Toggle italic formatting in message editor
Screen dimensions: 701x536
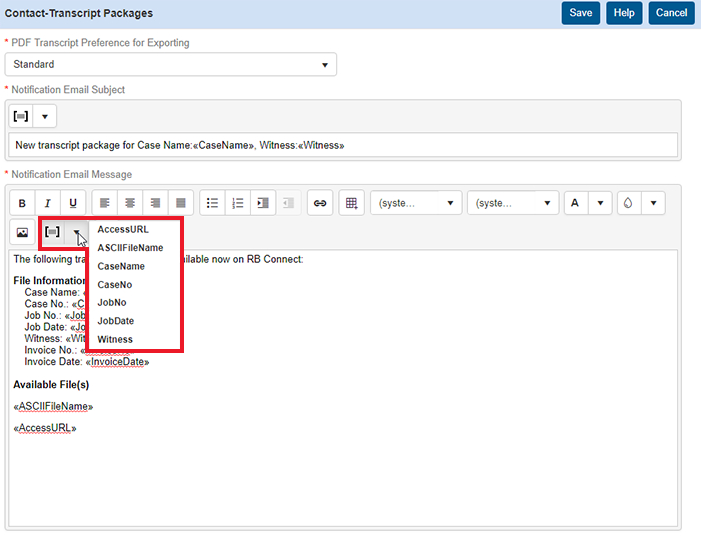coord(47,203)
